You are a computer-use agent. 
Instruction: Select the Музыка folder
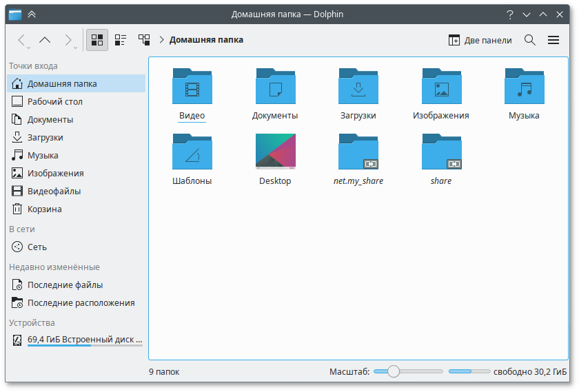(x=524, y=87)
